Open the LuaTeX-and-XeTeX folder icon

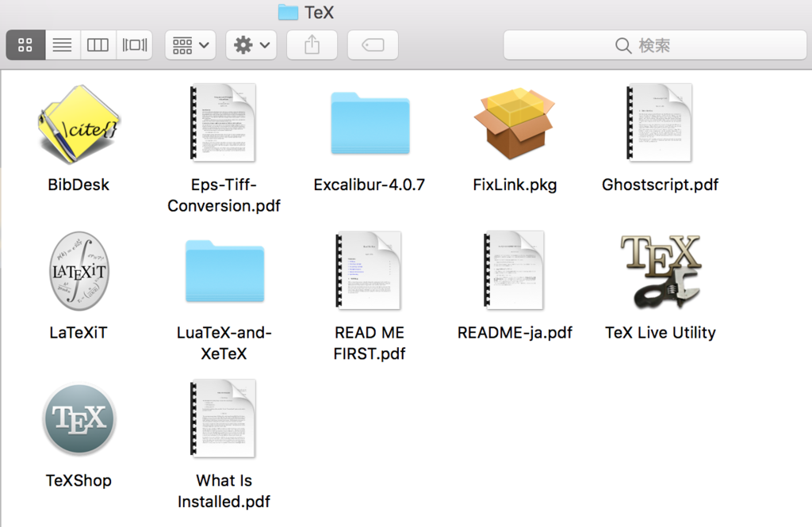click(x=224, y=271)
